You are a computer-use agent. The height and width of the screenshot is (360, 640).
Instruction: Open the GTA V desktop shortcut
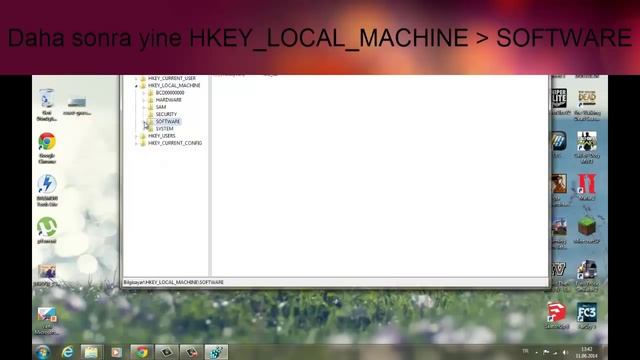point(558,276)
